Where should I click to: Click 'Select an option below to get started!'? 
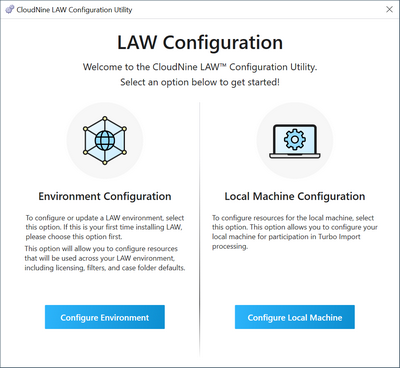(x=200, y=82)
